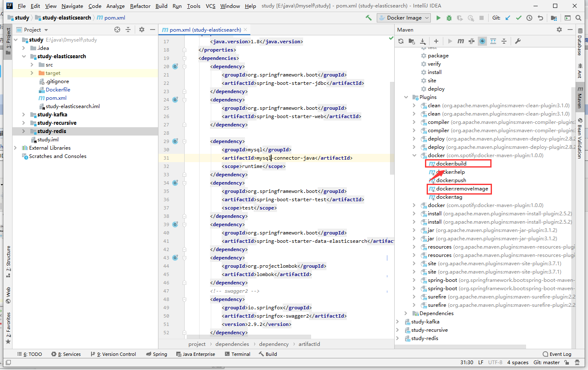This screenshot has width=588, height=370.
Task: Click the Git Update Project arrow
Action: point(508,18)
